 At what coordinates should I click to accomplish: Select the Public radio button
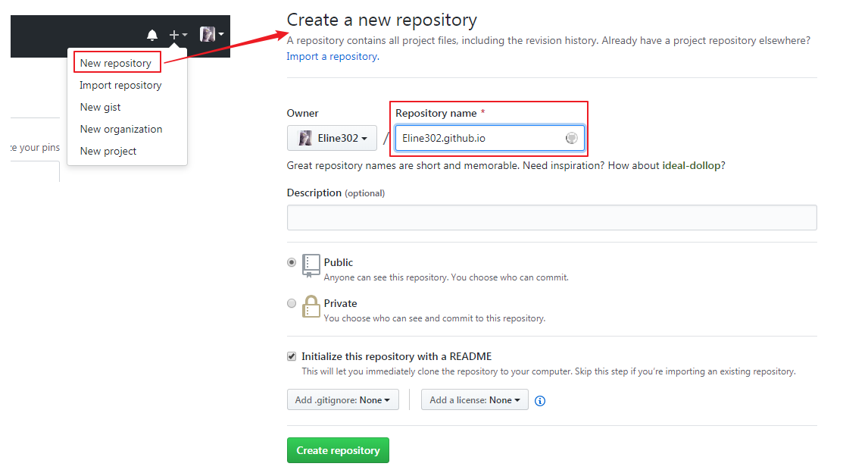292,262
